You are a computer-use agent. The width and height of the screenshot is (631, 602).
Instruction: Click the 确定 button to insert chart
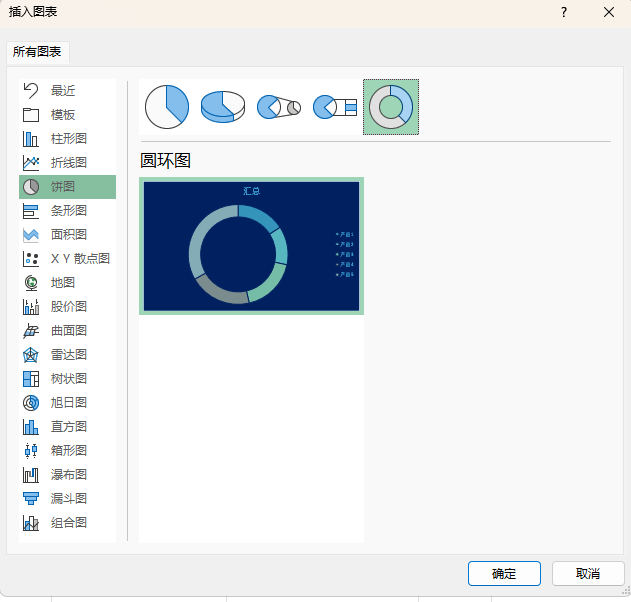pos(504,573)
